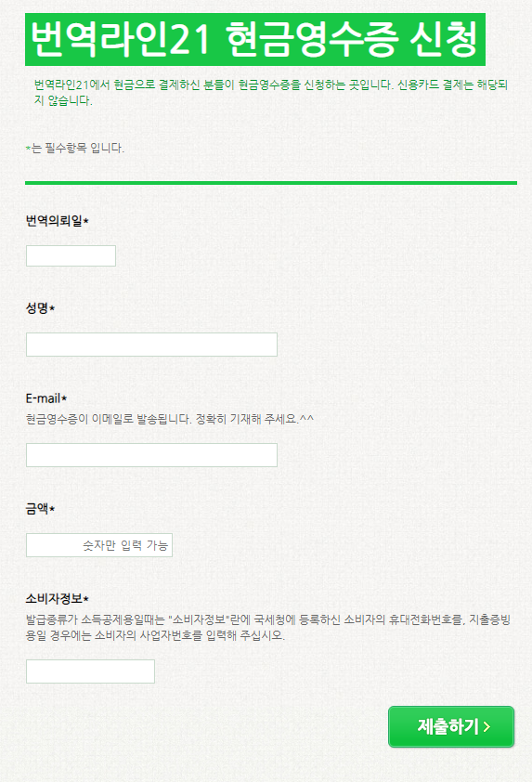The width and height of the screenshot is (532, 782).
Task: Click the green horizontal divider line
Action: (x=271, y=183)
